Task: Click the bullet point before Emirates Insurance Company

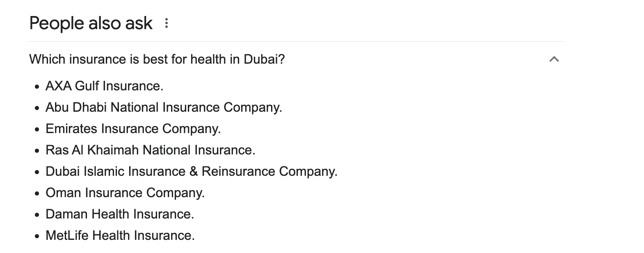Action: (37, 129)
